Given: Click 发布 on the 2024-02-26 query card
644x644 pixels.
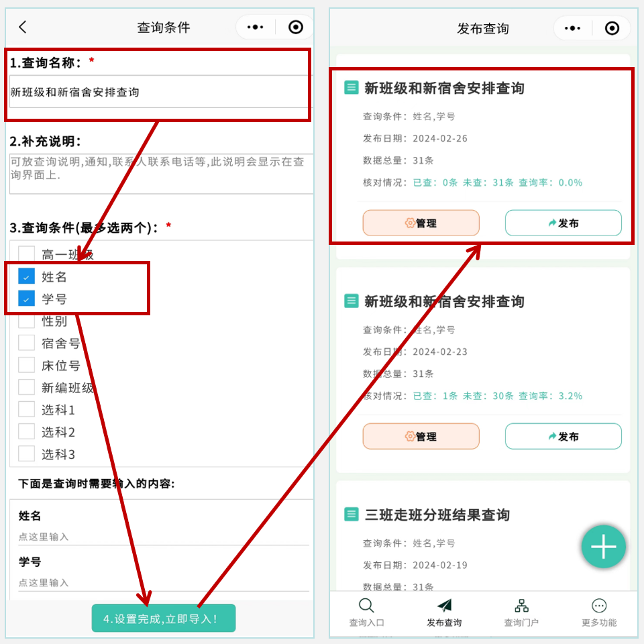Looking at the screenshot, I should pyautogui.click(x=563, y=223).
